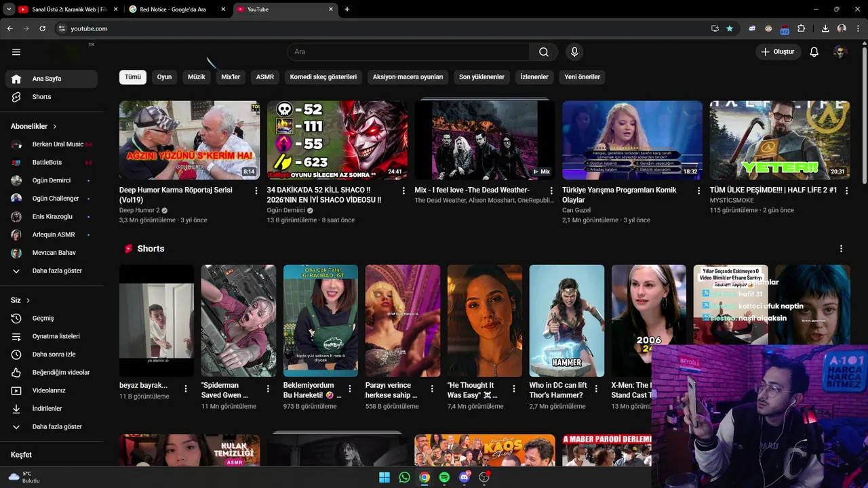Open Deep Humor 2 channel link
The image size is (868, 488).
pyautogui.click(x=140, y=210)
